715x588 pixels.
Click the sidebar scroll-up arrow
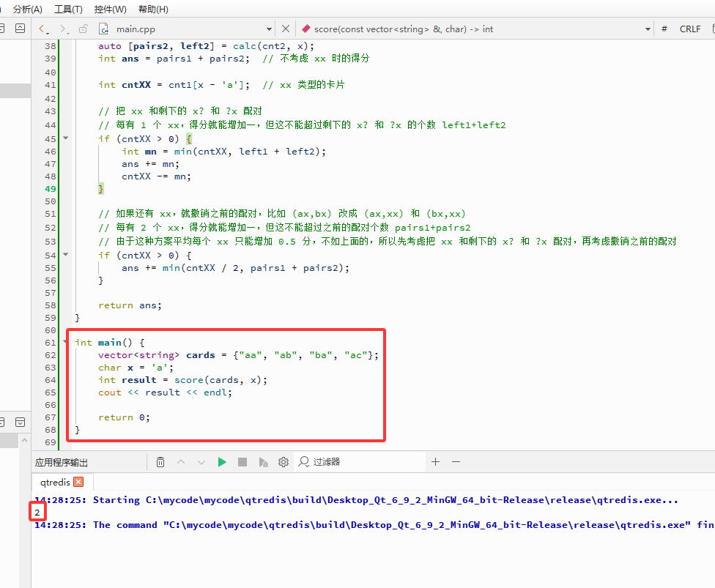tap(25, 440)
